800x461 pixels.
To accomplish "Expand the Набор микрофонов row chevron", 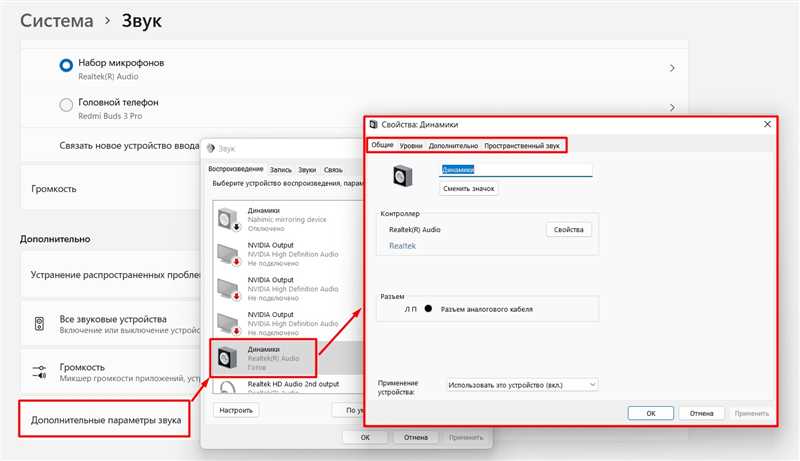I will coord(672,68).
